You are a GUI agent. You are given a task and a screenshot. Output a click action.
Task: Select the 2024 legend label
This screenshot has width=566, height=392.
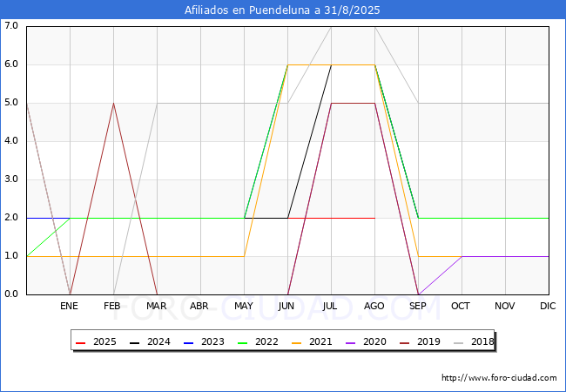tap(158, 341)
